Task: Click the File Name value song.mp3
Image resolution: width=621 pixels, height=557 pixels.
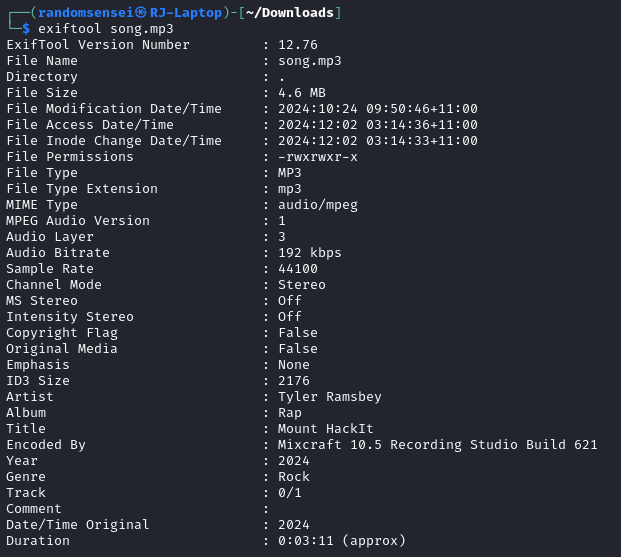Action: 310,61
